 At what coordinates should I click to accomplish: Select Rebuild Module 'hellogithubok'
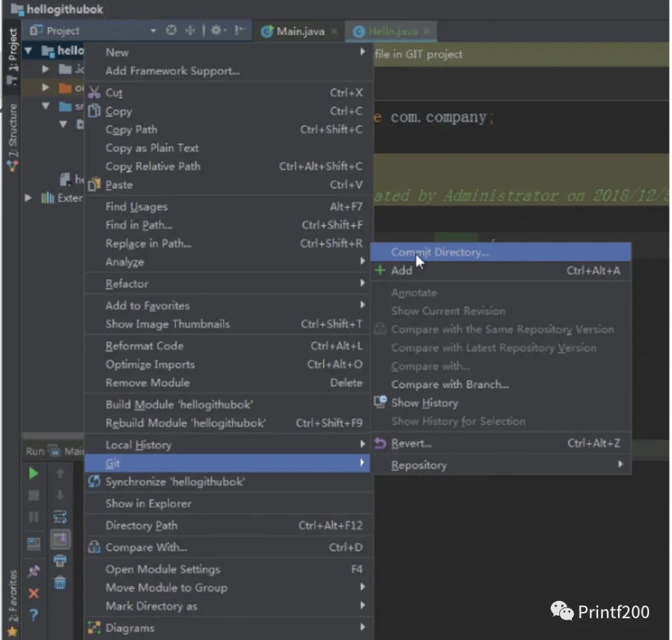click(227, 423)
